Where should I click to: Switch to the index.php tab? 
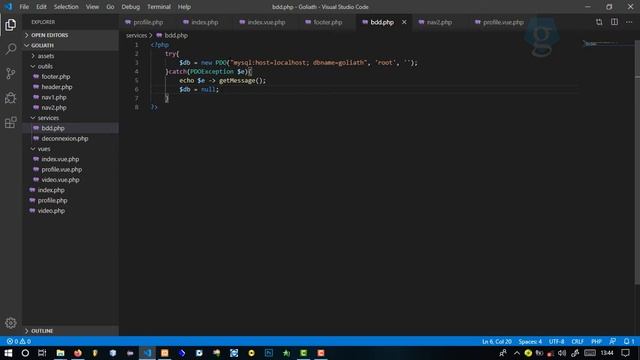[x=205, y=22]
